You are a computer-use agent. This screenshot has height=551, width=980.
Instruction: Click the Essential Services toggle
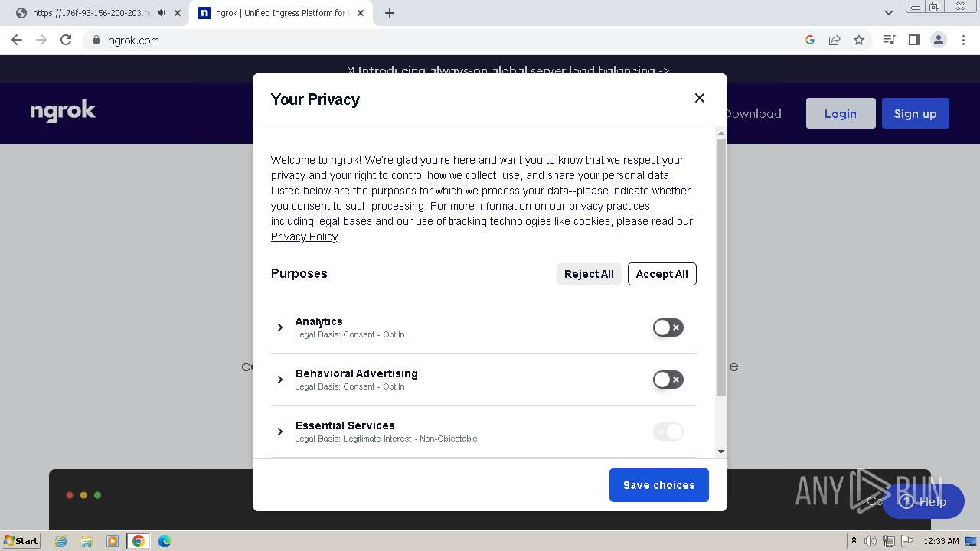coord(668,432)
